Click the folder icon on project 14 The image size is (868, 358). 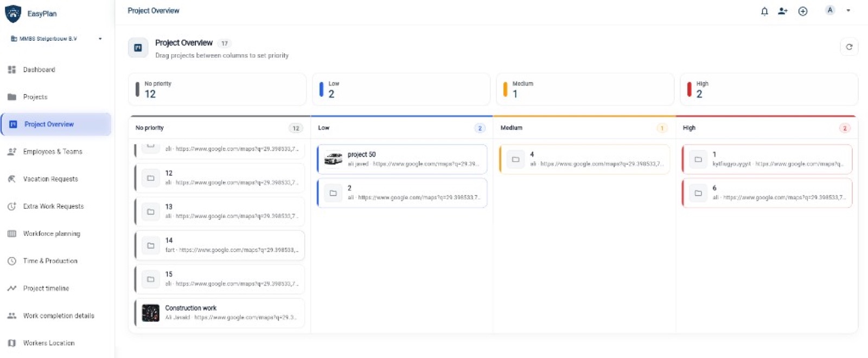pyautogui.click(x=151, y=246)
